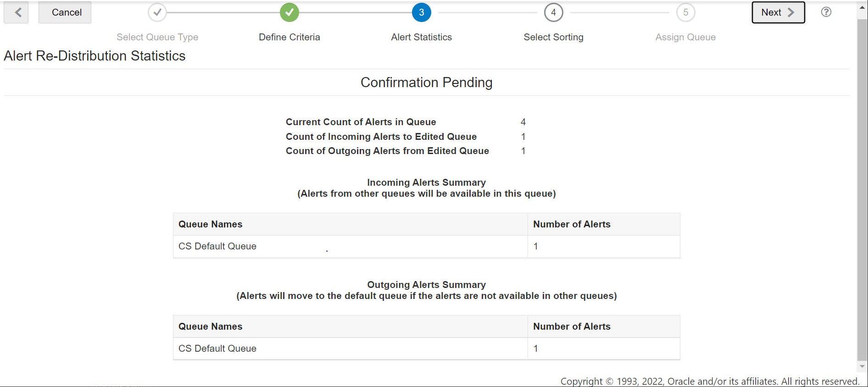This screenshot has height=387, width=868.
Task: Open the help question mark icon
Action: tap(826, 12)
